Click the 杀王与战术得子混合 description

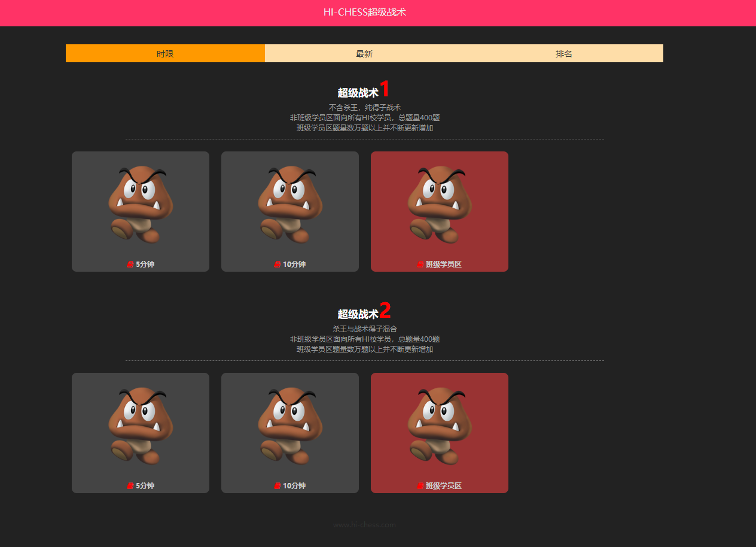click(x=365, y=329)
